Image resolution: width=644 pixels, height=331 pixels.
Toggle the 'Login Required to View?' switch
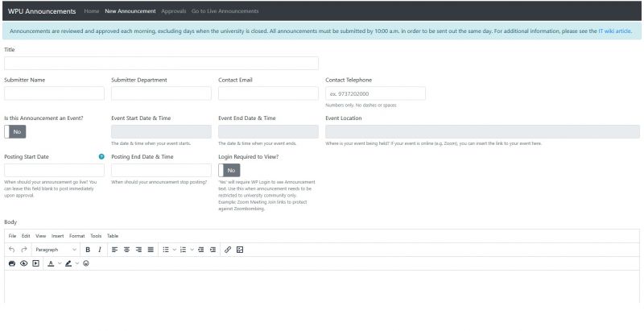coord(229,170)
